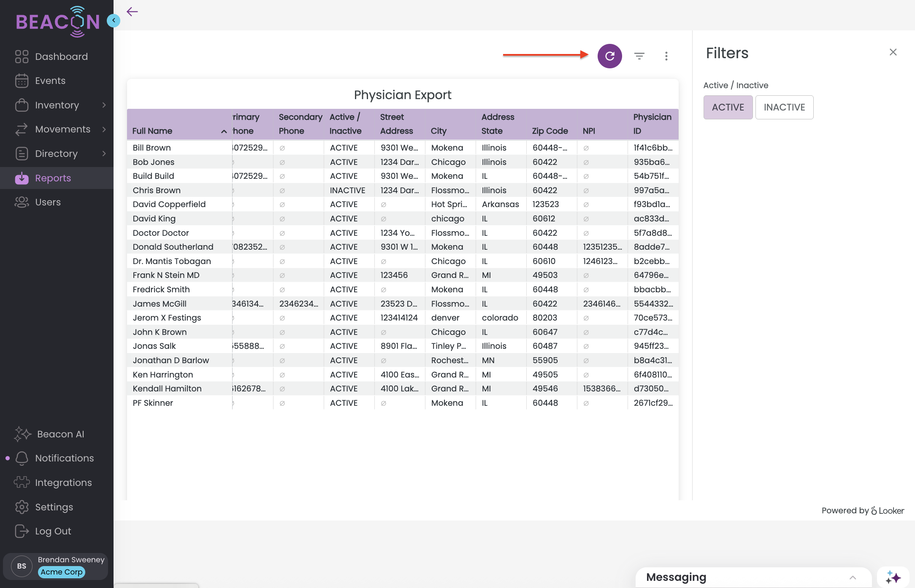Close the Filters panel

893,52
